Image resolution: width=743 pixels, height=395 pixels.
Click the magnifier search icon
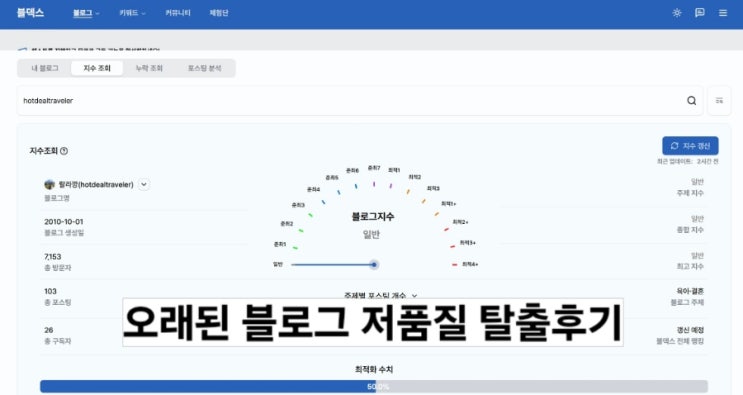691,100
